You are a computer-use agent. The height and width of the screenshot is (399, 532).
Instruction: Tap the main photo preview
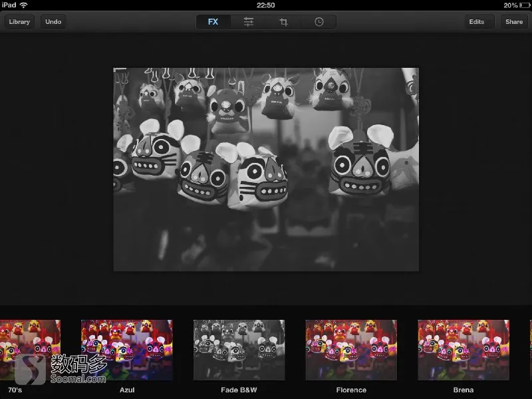pyautogui.click(x=266, y=170)
